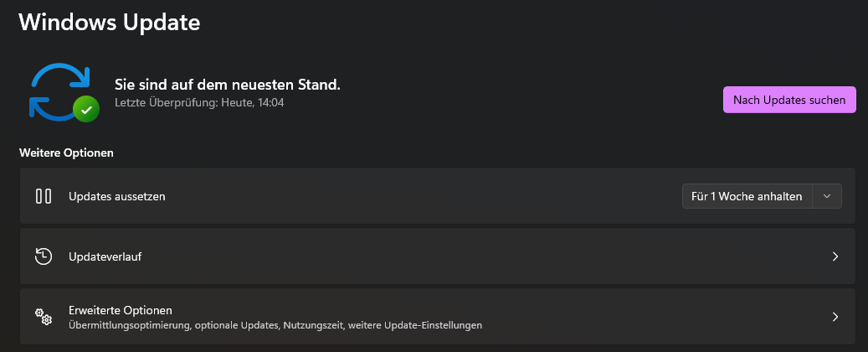868x352 pixels.
Task: Click the Weitere Optionen section heading
Action: point(66,153)
